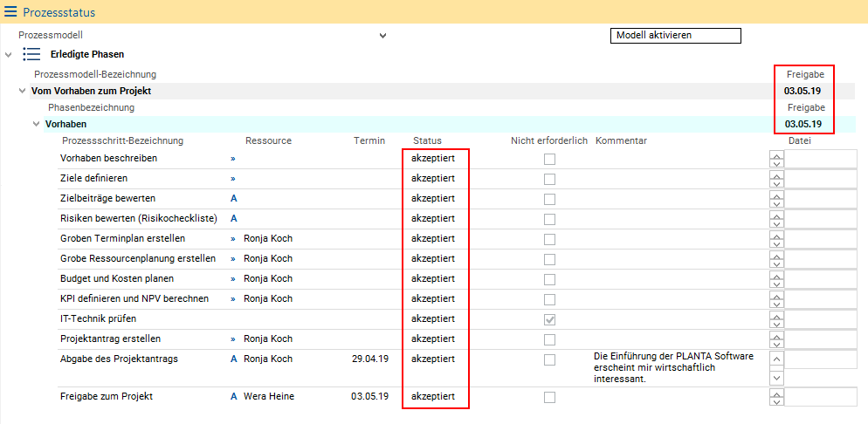868x424 pixels.
Task: Toggle Nicht erforderlich for Risiken bewerten
Action: coord(549,220)
